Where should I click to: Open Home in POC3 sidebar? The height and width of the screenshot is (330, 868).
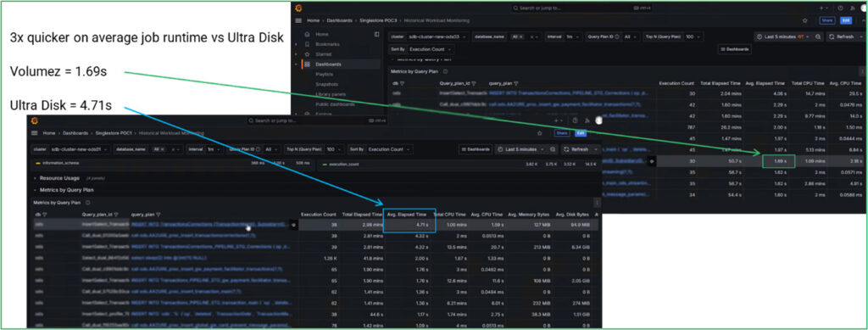tap(321, 34)
